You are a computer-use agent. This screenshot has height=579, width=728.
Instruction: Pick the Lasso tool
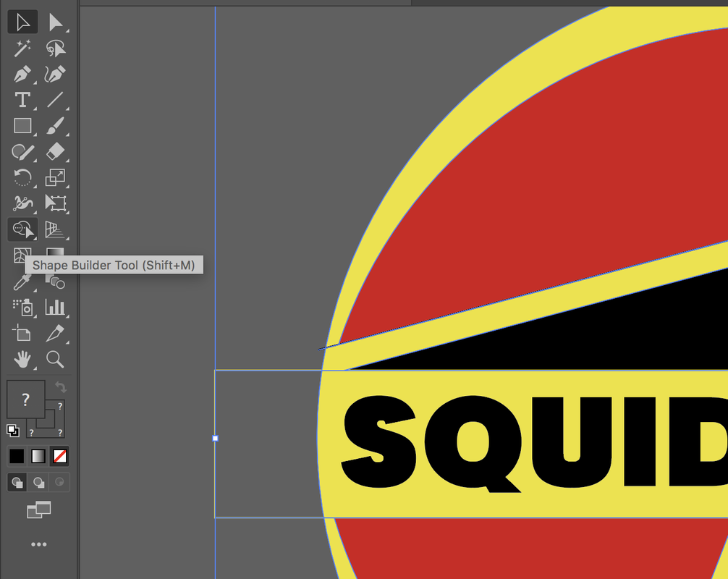[55, 48]
